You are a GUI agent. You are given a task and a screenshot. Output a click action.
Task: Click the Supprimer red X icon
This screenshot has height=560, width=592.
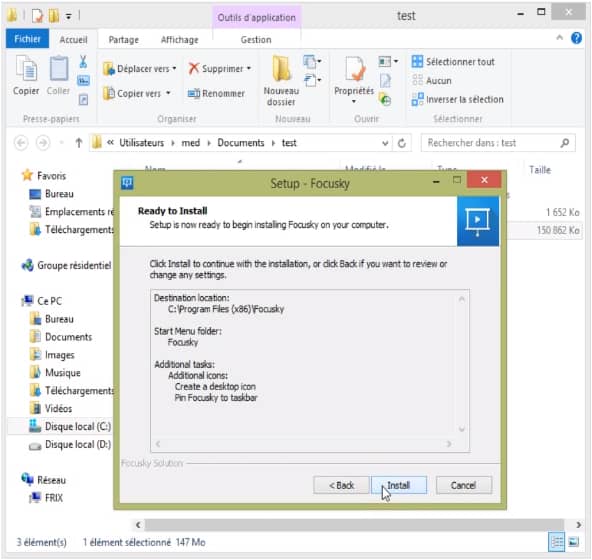(x=194, y=69)
